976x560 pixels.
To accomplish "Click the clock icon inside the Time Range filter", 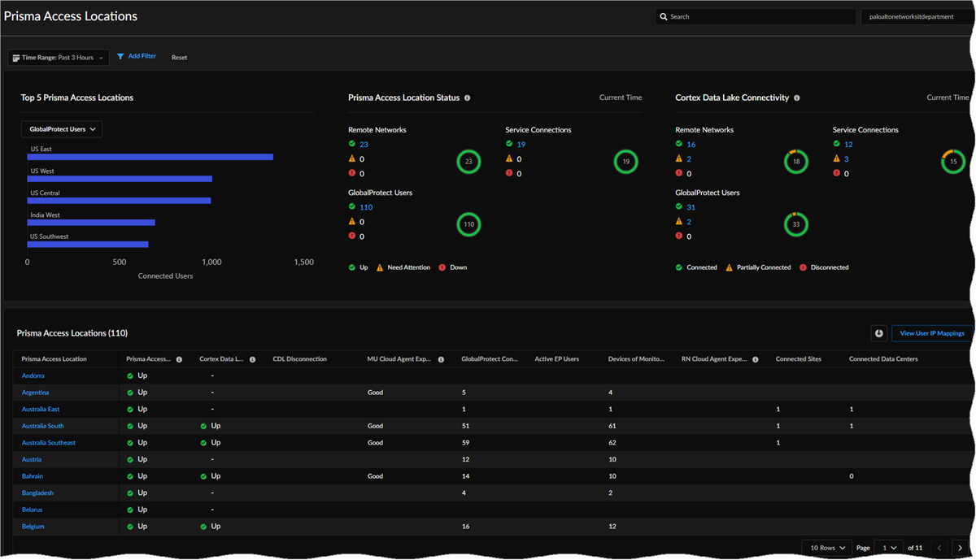I will (x=16, y=57).
